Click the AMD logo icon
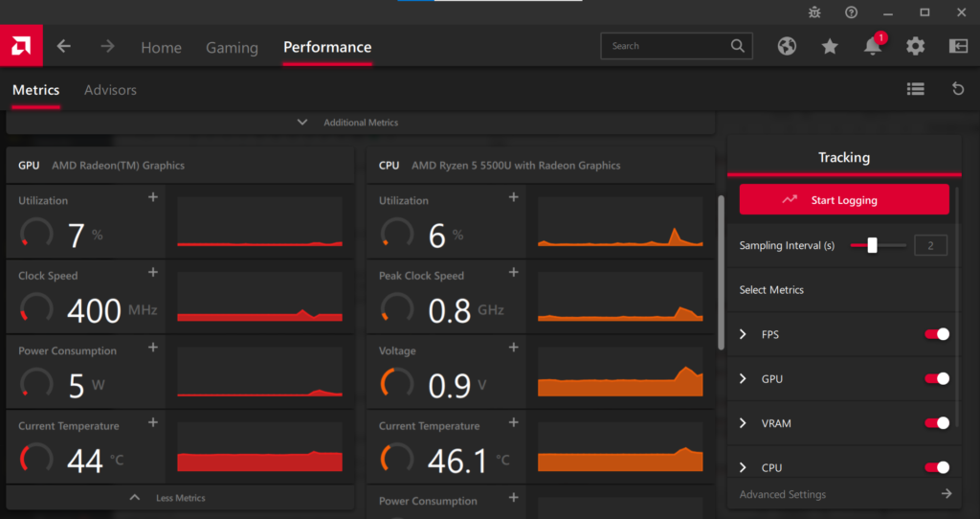This screenshot has width=980, height=519. [21, 46]
